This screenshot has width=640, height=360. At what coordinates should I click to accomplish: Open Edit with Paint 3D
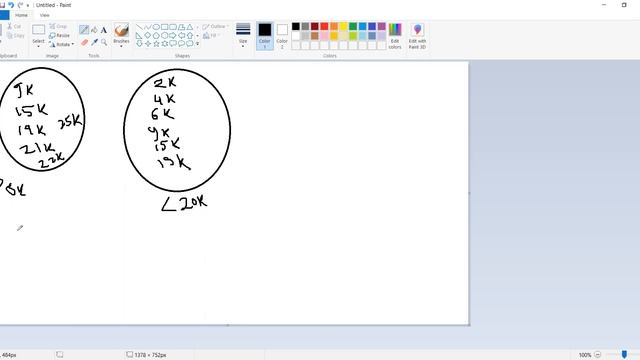pos(417,36)
